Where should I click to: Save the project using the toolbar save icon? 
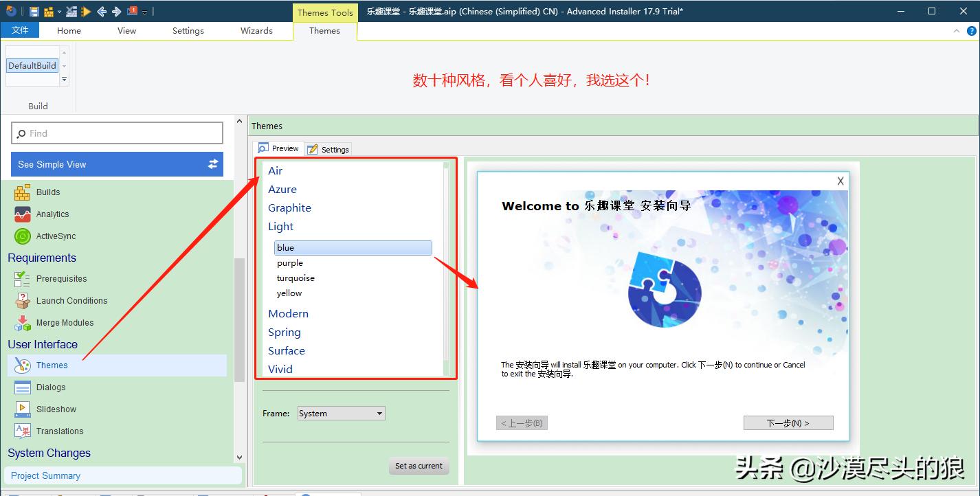[x=34, y=11]
